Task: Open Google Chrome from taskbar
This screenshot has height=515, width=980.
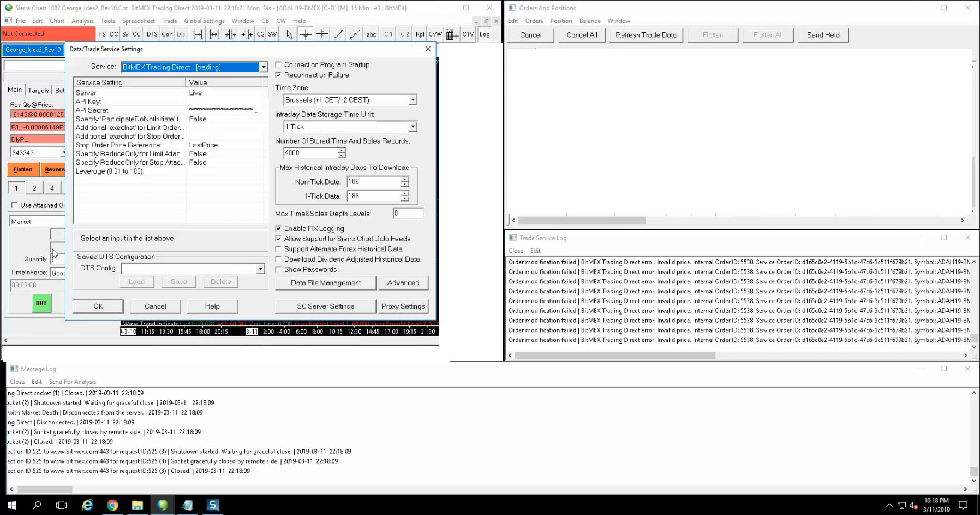Action: pyautogui.click(x=112, y=505)
